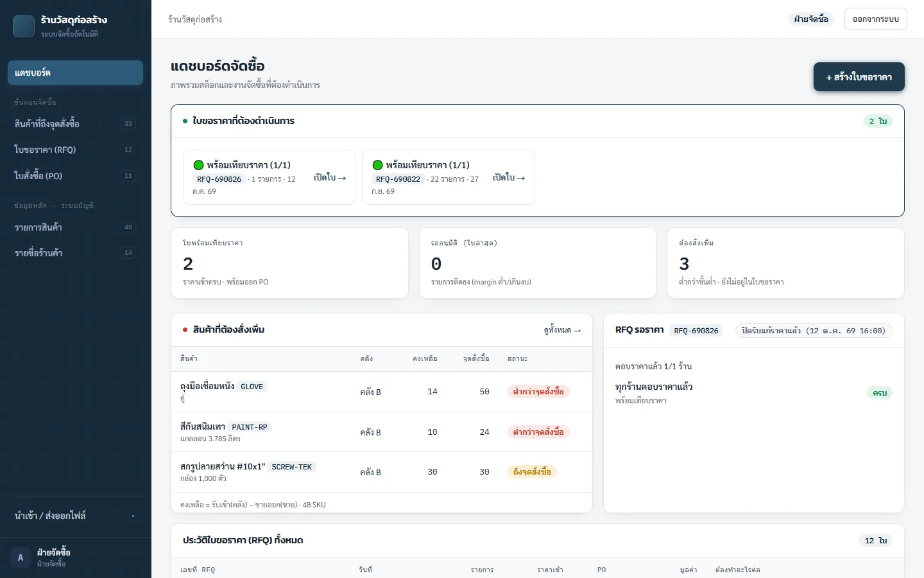Image resolution: width=924 pixels, height=578 pixels.
Task: Open เปิดใบ link for RFQ-690826
Action: [x=330, y=177]
